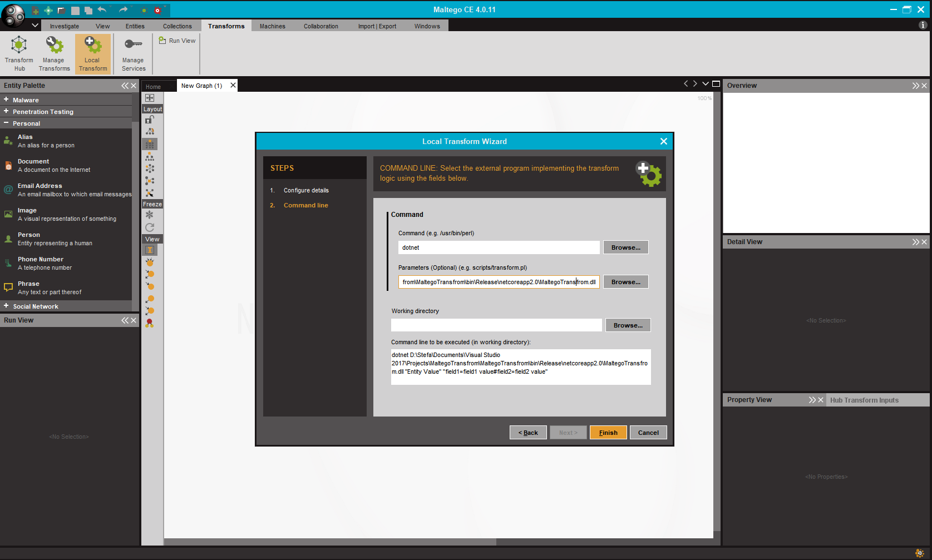
Task: Select the Phone Number entity in palette
Action: pos(66,263)
